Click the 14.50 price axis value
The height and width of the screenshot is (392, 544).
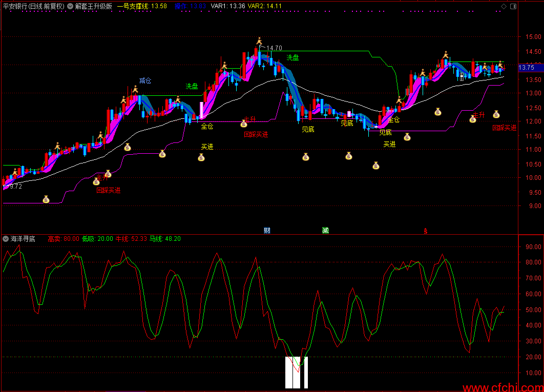pos(533,52)
